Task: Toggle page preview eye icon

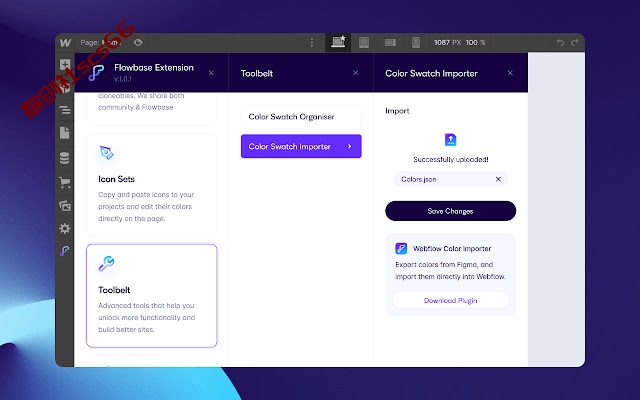Action: click(138, 42)
